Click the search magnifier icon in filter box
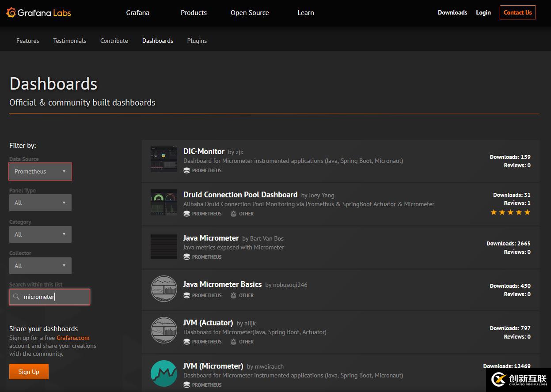 coord(16,297)
